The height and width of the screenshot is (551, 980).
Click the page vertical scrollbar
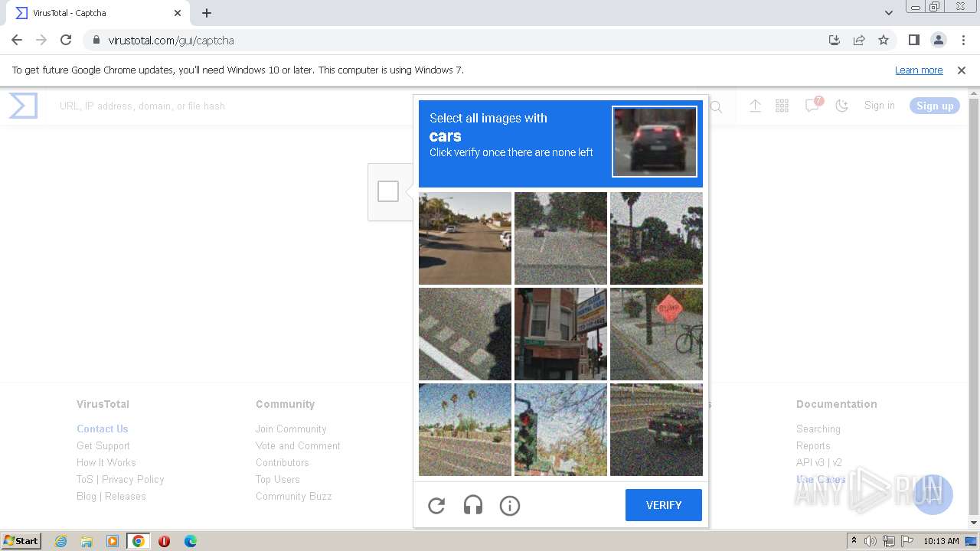click(974, 308)
